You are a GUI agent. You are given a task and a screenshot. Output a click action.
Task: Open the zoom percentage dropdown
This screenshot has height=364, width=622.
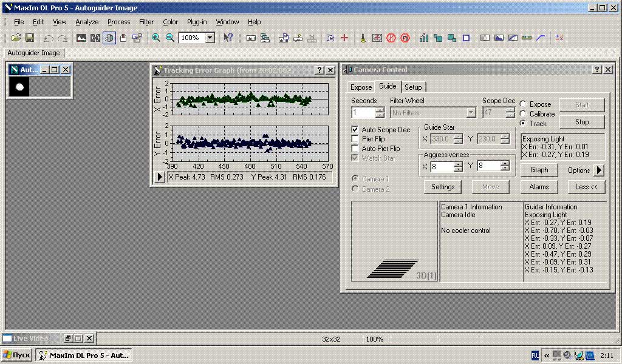[x=210, y=38]
